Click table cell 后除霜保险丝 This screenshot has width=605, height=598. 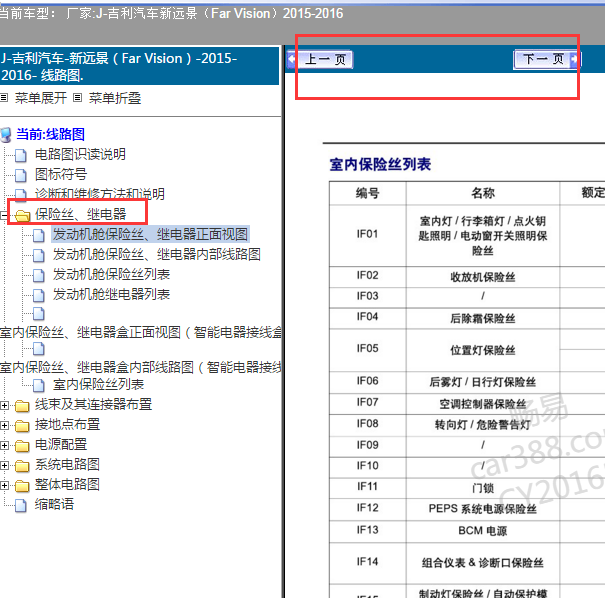tap(483, 318)
